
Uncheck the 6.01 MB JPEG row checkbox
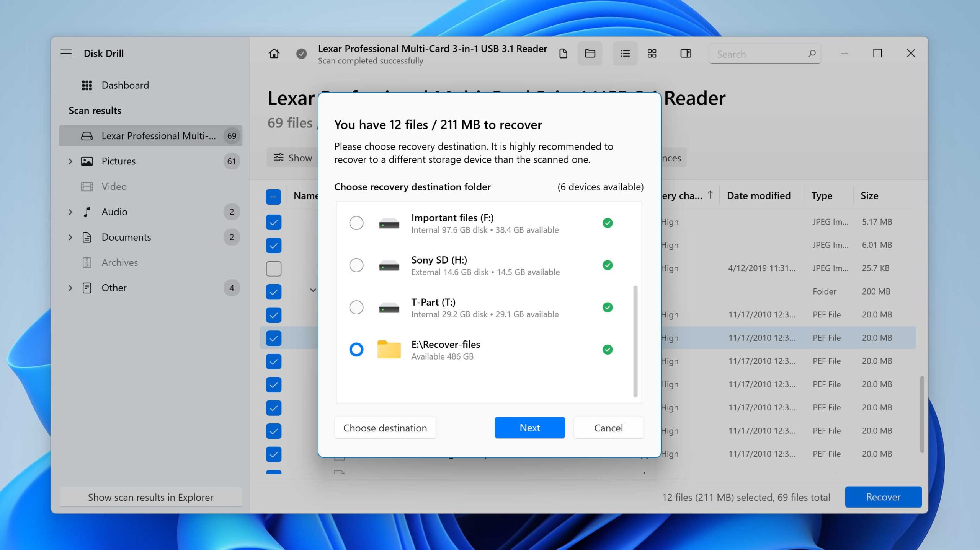point(273,246)
